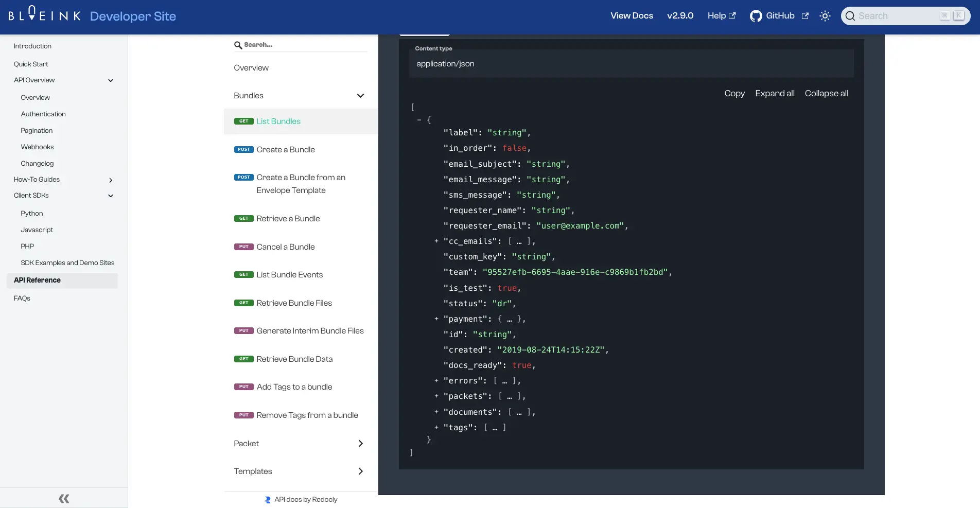Expand the cc_emails array in JSON

pos(436,241)
